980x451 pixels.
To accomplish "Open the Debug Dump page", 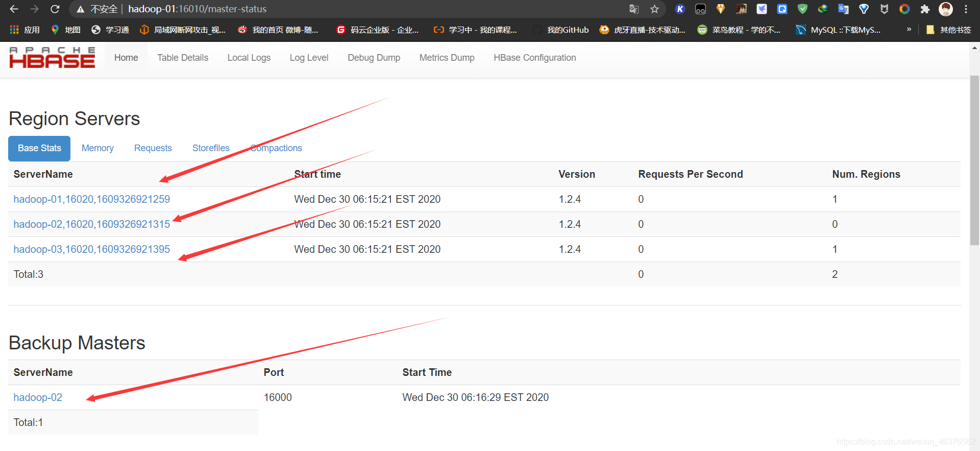I will [x=374, y=58].
